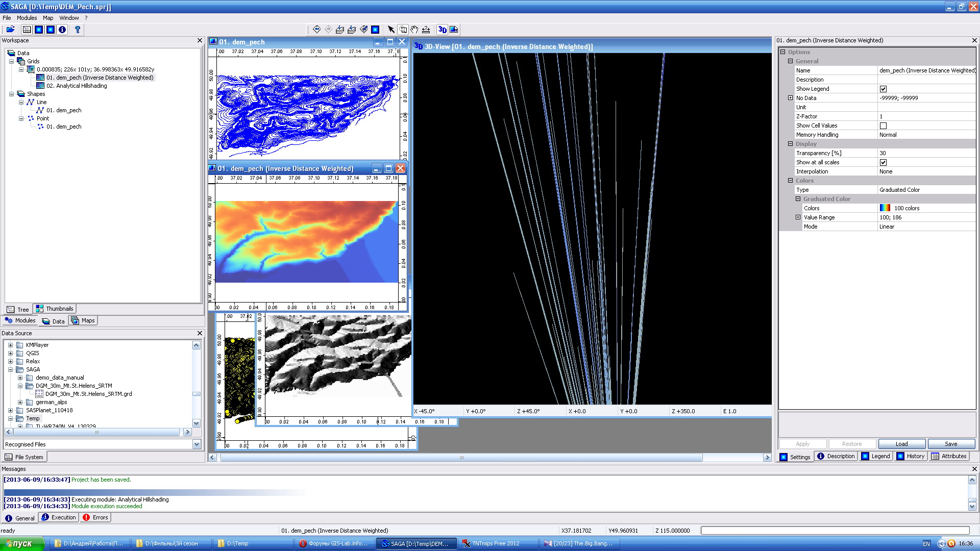This screenshot has height=551, width=980.
Task: Click the Load button
Action: (x=901, y=444)
